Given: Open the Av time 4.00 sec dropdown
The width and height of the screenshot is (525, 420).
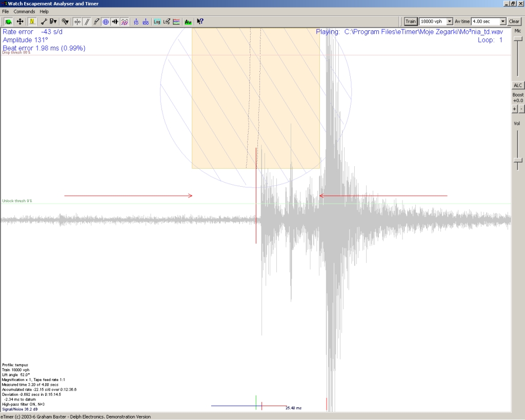Looking at the screenshot, I should point(502,22).
